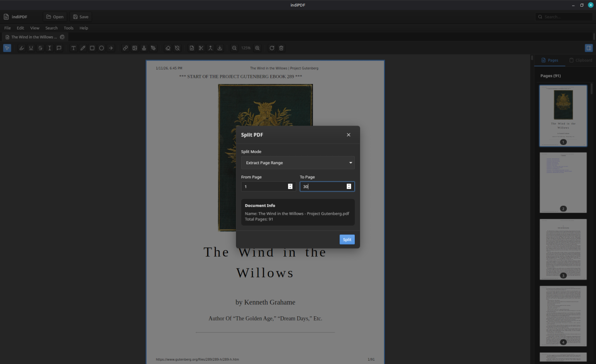Select the eraser tool
This screenshot has height=364, width=596.
tap(168, 48)
